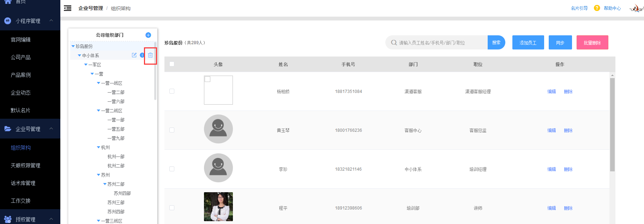Click the edit icon for 中小体系
The width and height of the screenshot is (644, 224).
(134, 55)
